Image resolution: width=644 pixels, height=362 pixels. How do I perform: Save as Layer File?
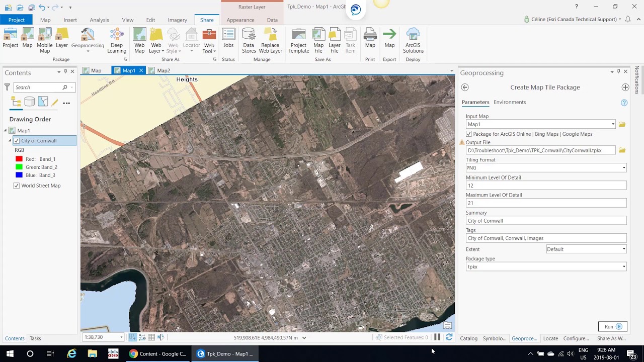coord(335,41)
